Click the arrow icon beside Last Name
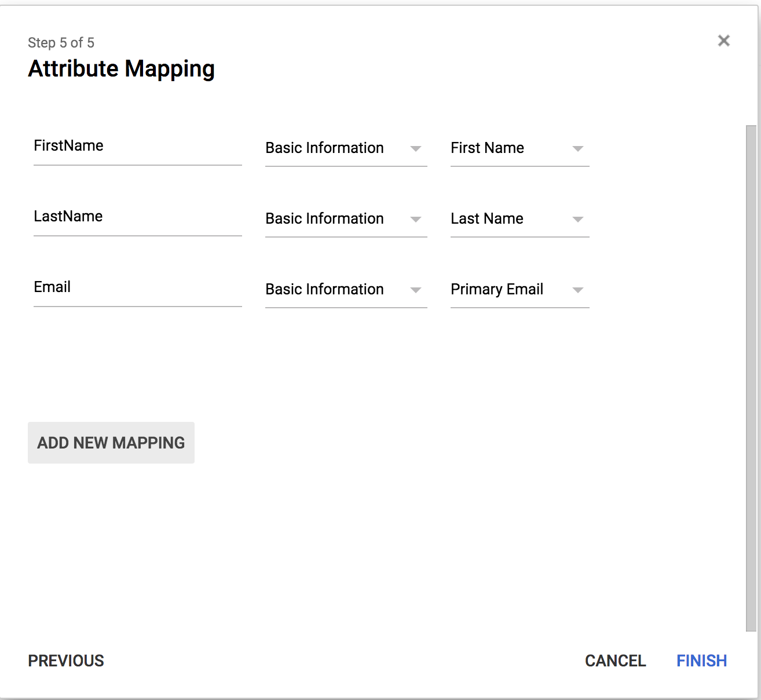Screen dimensions: 761x700 (577, 220)
